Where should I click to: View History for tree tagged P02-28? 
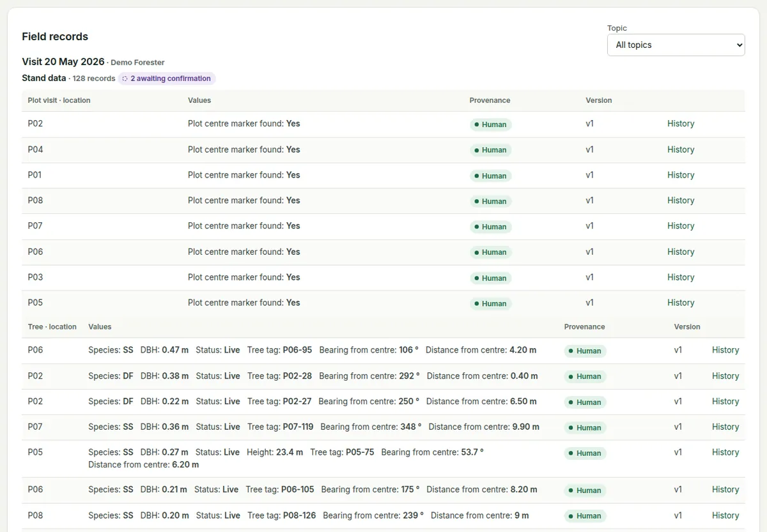725,376
